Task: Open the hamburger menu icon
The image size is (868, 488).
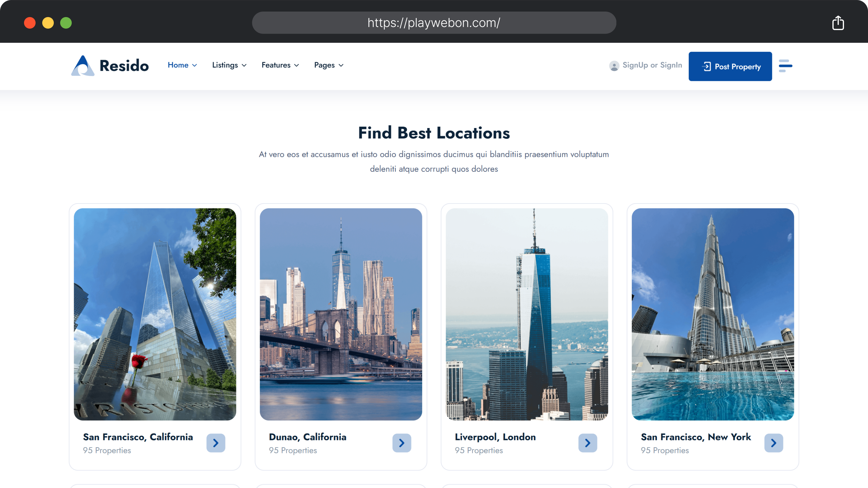Action: click(785, 66)
